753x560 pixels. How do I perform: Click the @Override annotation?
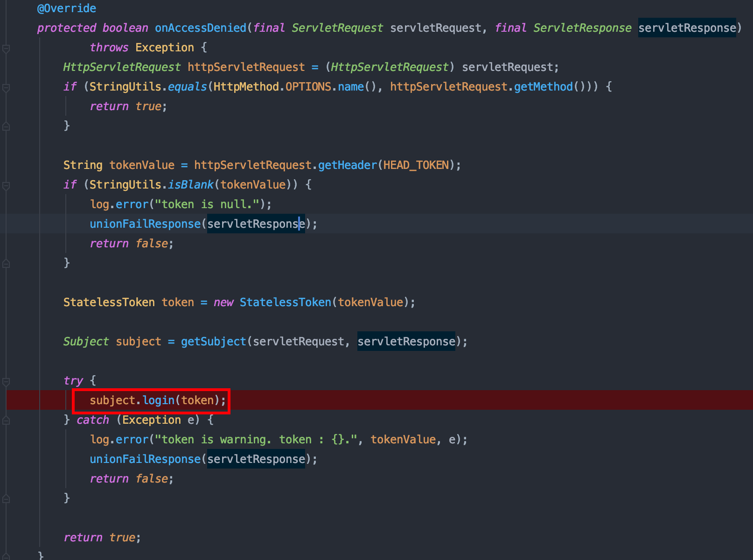(66, 8)
